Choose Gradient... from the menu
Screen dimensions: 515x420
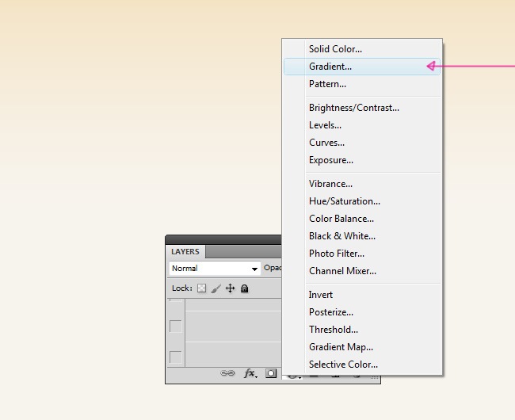pyautogui.click(x=330, y=67)
